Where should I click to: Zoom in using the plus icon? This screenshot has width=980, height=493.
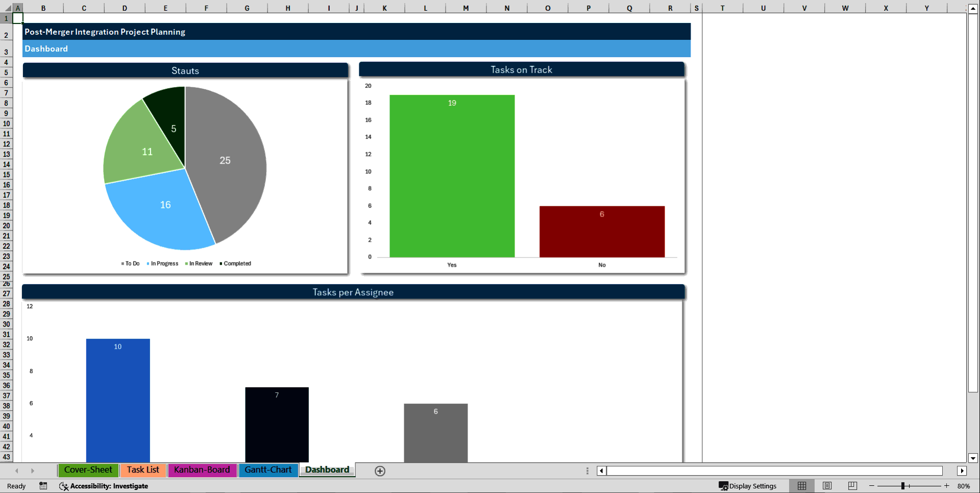(x=947, y=486)
